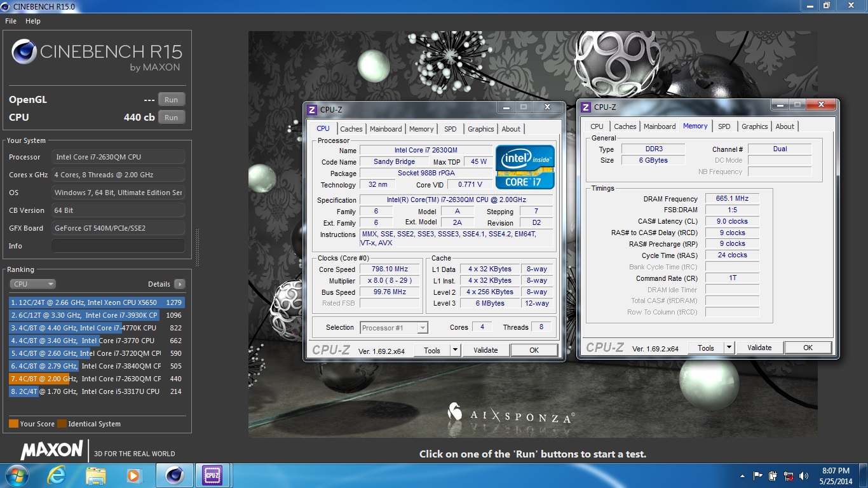Open Processor #1 selection dropdown
868x488 pixels.
[x=394, y=328]
